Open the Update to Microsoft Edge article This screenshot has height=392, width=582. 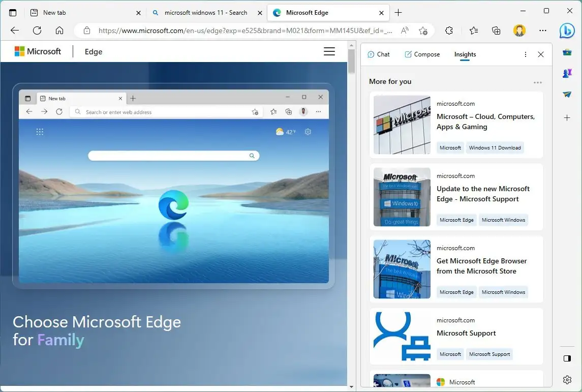pyautogui.click(x=483, y=194)
